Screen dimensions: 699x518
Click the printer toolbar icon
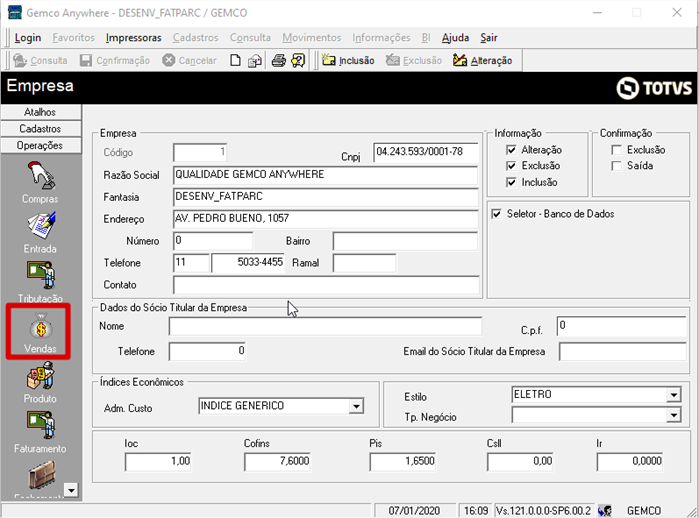279,61
